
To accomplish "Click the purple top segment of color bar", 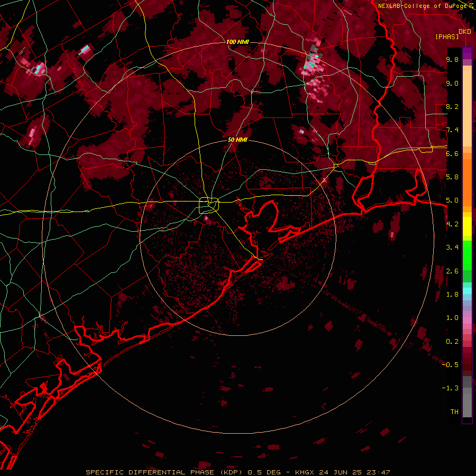I will point(467,53).
